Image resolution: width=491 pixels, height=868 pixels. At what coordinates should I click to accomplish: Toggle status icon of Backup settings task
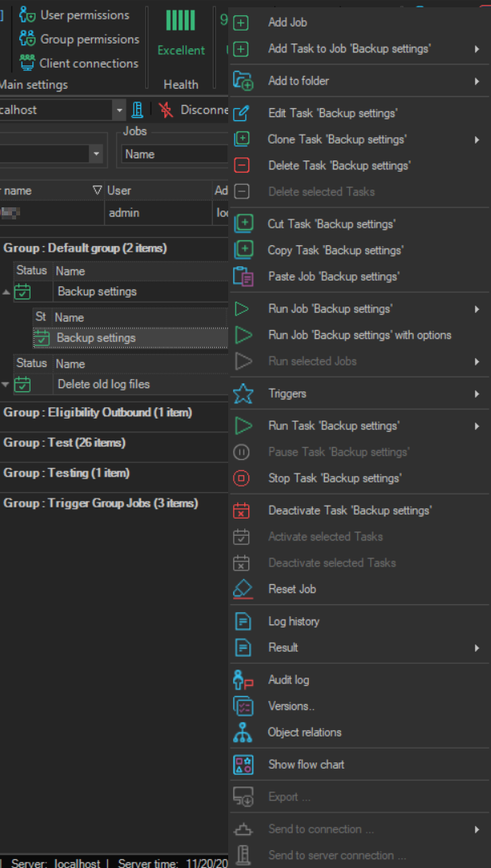41,339
